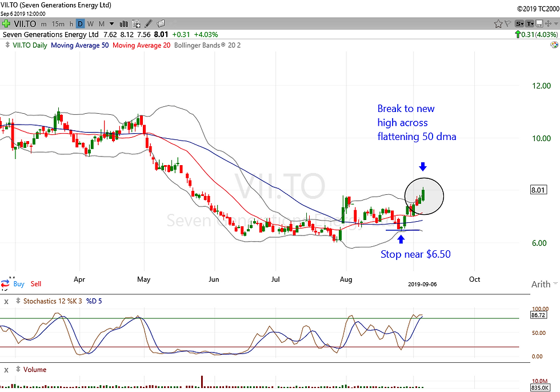The height and width of the screenshot is (392, 560).
Task: Expand the window options arrow at toolbar end
Action: (x=555, y=24)
